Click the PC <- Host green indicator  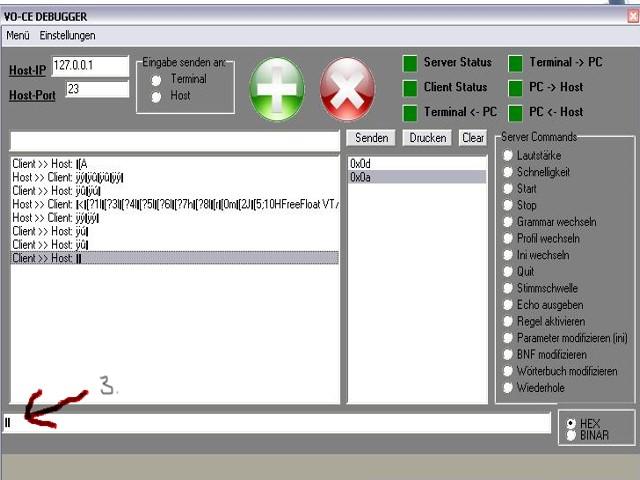[x=515, y=113]
